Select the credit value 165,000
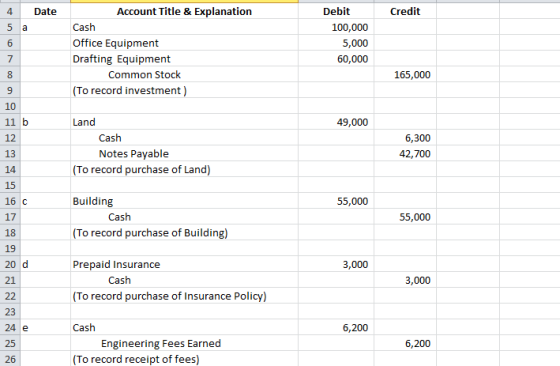 pos(405,75)
